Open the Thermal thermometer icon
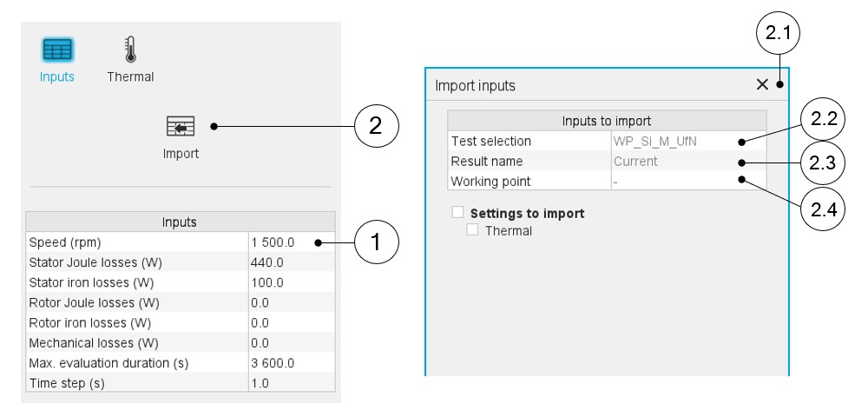The image size is (868, 411). [130, 49]
